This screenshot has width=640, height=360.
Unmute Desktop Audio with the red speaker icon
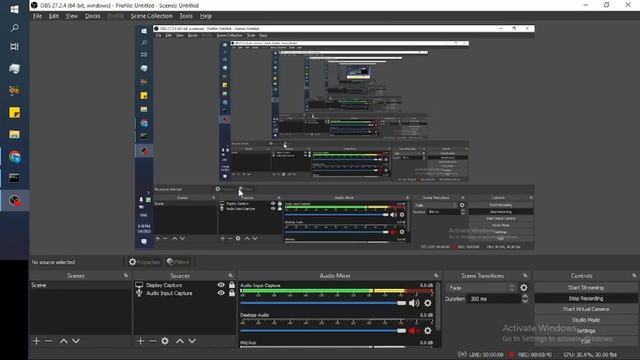(414, 331)
